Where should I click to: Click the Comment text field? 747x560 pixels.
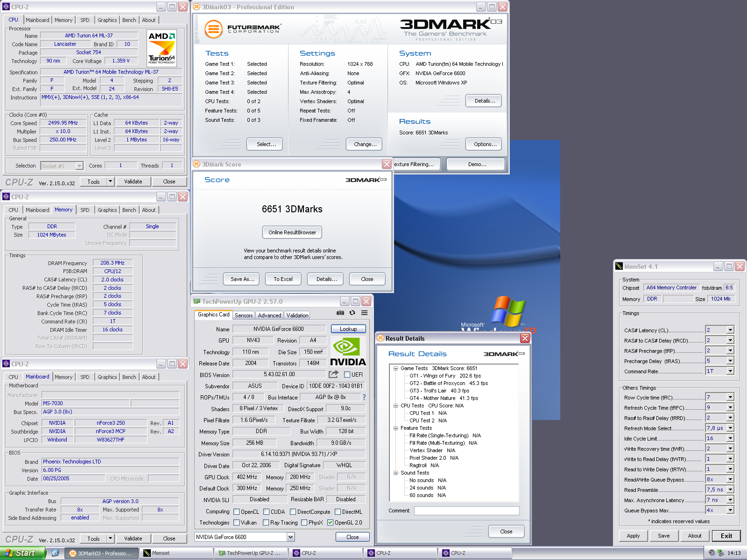coord(466,511)
